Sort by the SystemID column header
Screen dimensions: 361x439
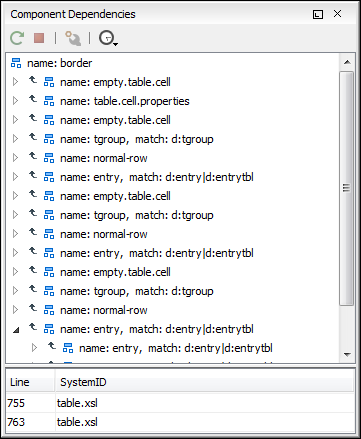(205, 382)
